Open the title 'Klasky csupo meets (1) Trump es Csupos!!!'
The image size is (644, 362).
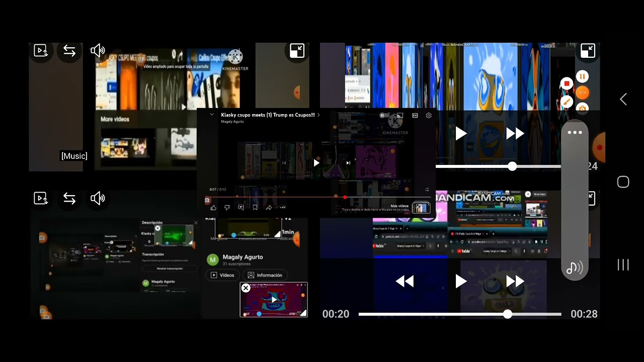[x=268, y=115]
